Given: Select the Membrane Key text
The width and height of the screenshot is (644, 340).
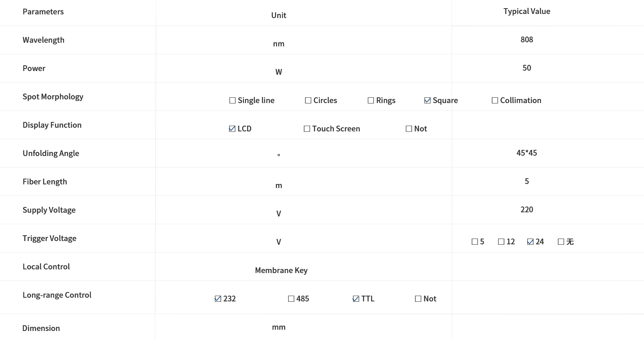Looking at the screenshot, I should [x=281, y=271].
